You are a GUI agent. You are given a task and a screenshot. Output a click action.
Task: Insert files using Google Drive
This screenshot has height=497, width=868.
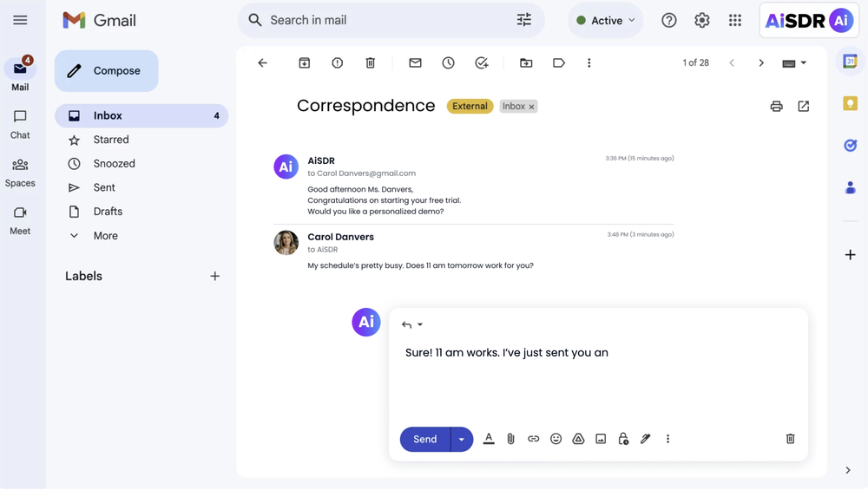tap(578, 439)
